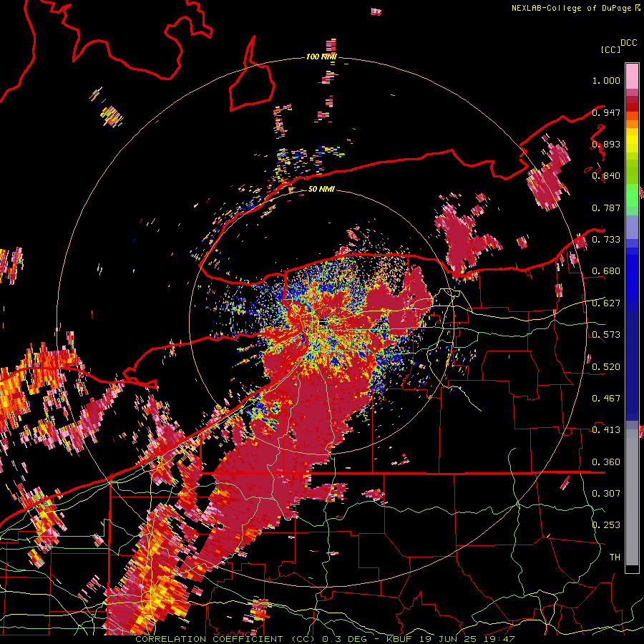This screenshot has height=644, width=644.
Task: Click the bright green segment of color bar
Action: [x=632, y=195]
